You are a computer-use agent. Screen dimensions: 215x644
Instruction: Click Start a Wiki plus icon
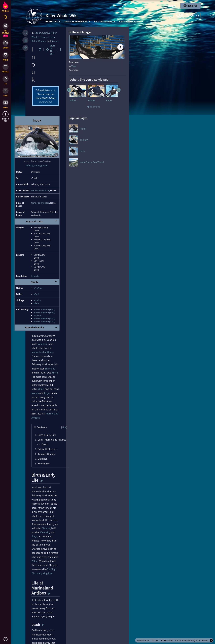tap(6, 114)
